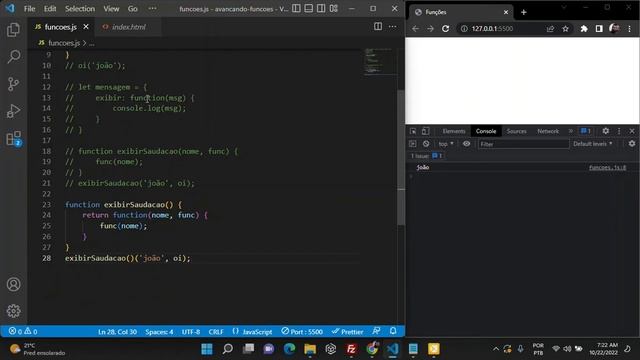Open the Accounts menu in VS Code

point(13,284)
